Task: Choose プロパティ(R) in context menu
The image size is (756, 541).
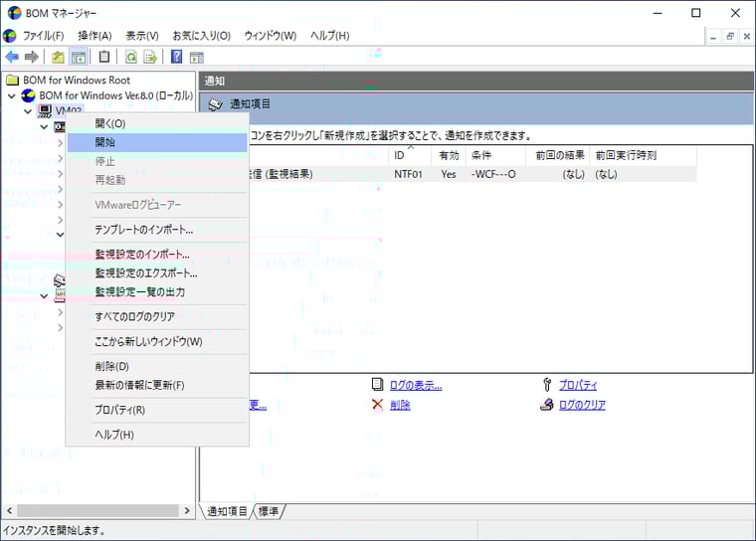Action: [x=157, y=410]
